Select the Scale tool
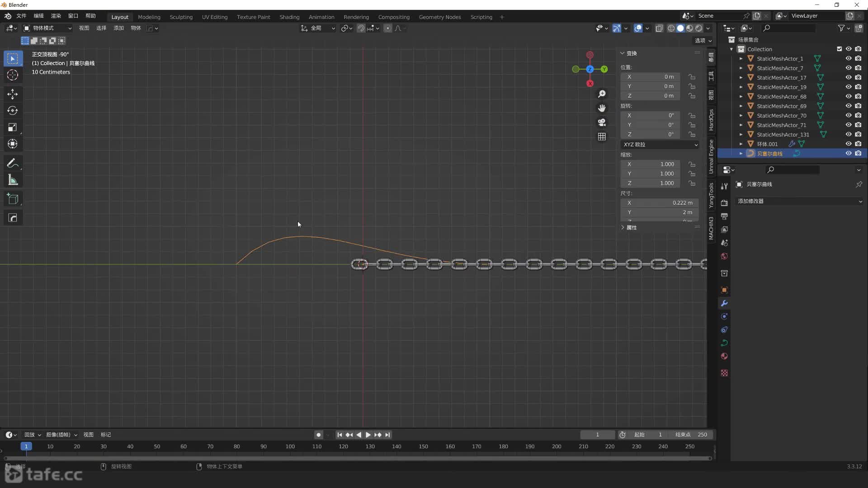This screenshot has width=868, height=488. 13,127
